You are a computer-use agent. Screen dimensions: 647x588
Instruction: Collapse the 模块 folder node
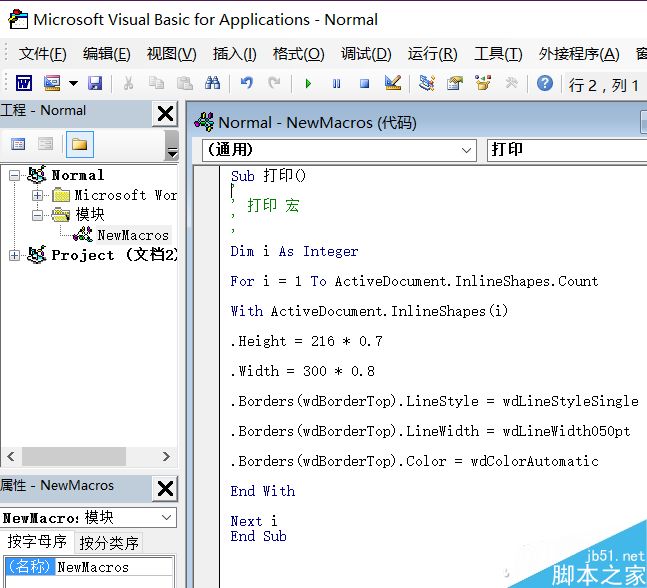point(38,215)
